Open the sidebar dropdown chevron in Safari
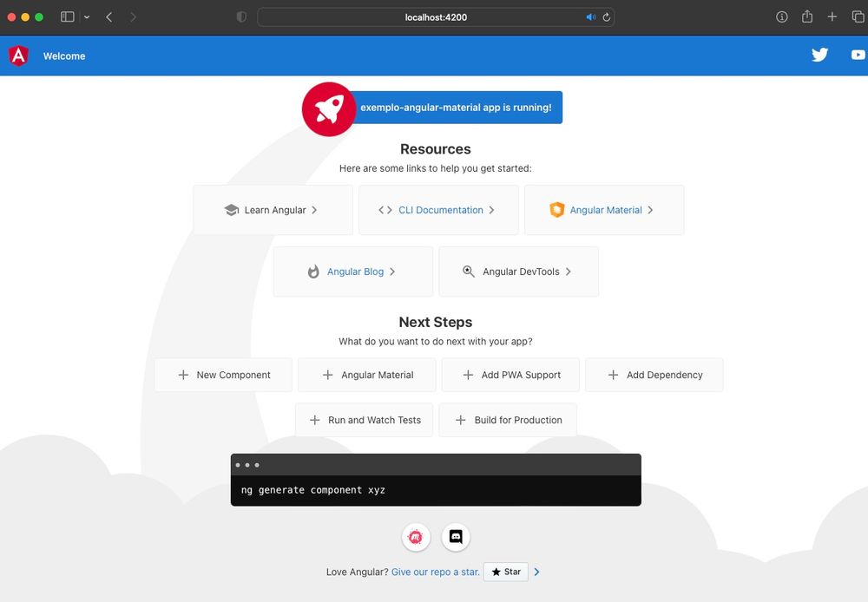Image resolution: width=868 pixels, height=602 pixels. coord(85,16)
